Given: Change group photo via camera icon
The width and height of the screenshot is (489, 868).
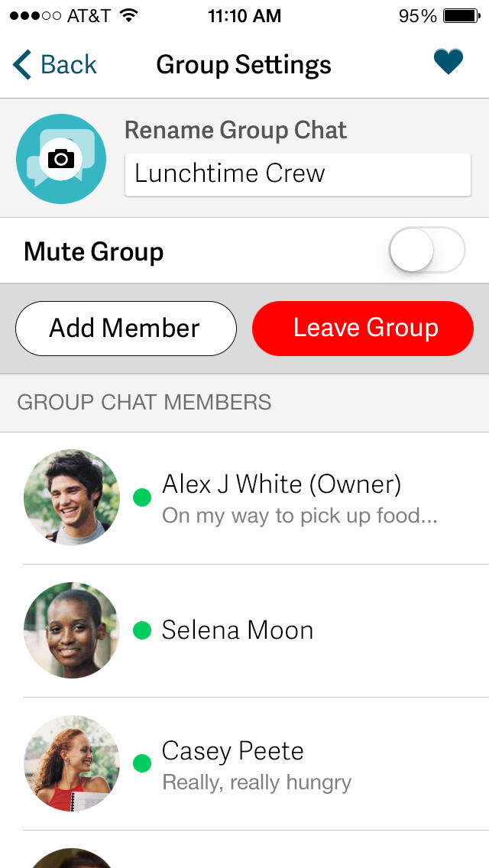Looking at the screenshot, I should click(x=61, y=158).
